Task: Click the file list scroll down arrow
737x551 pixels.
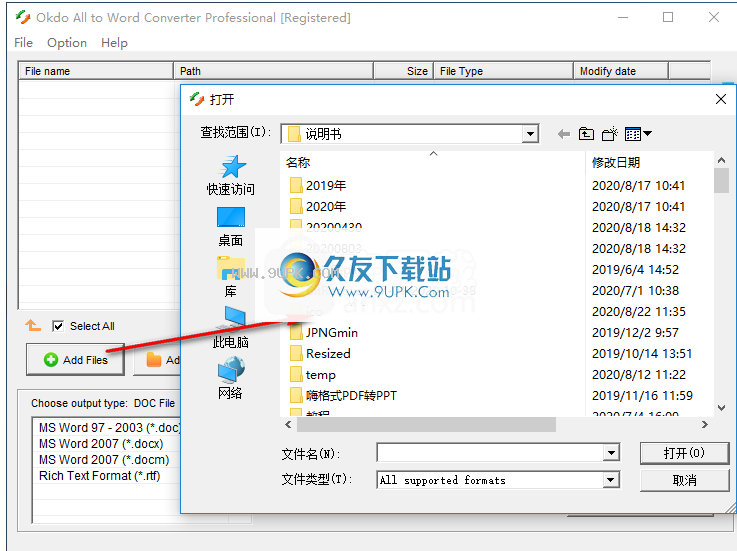Action: click(721, 408)
